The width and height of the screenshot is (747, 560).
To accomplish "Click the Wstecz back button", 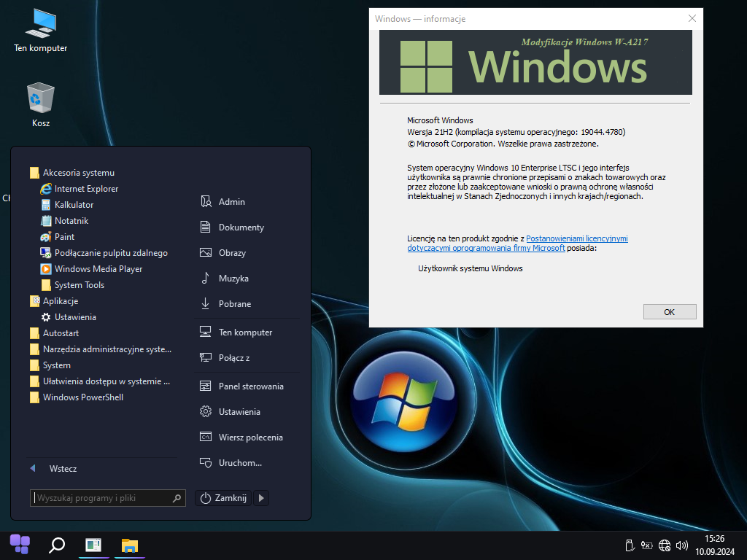I will (x=63, y=469).
